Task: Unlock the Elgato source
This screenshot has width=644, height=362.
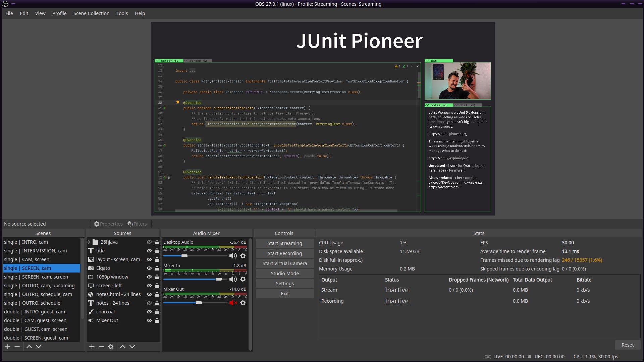Action: 157,268
